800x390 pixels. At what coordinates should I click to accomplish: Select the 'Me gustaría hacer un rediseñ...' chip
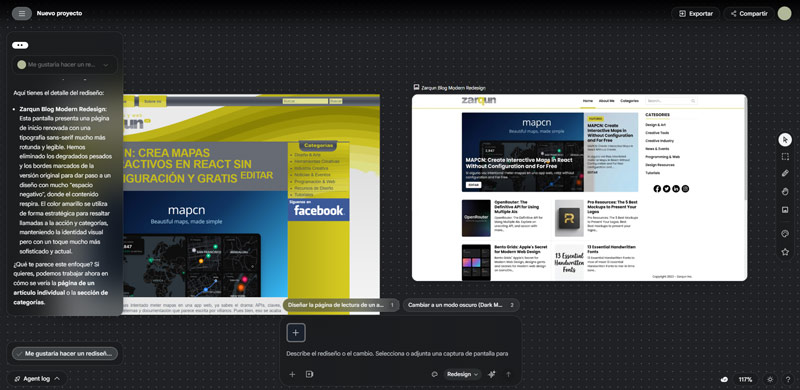click(64, 353)
